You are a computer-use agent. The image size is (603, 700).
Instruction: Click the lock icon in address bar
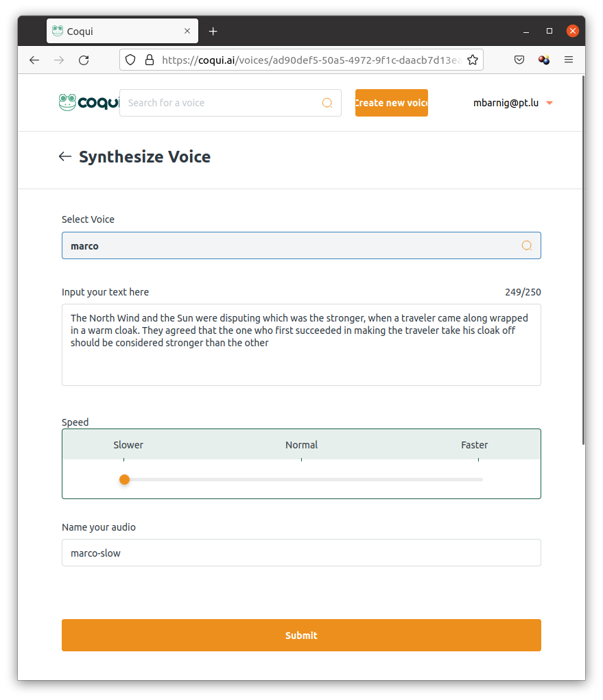[149, 60]
